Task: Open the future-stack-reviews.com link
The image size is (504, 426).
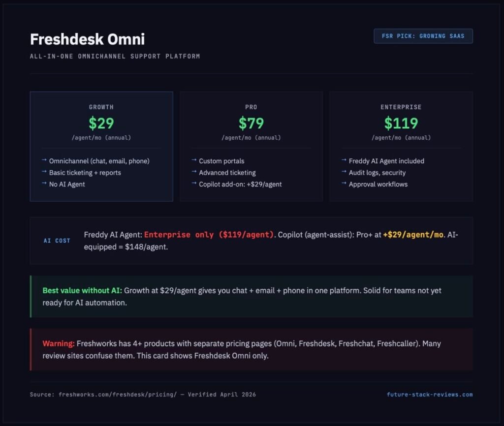Action: [x=429, y=394]
